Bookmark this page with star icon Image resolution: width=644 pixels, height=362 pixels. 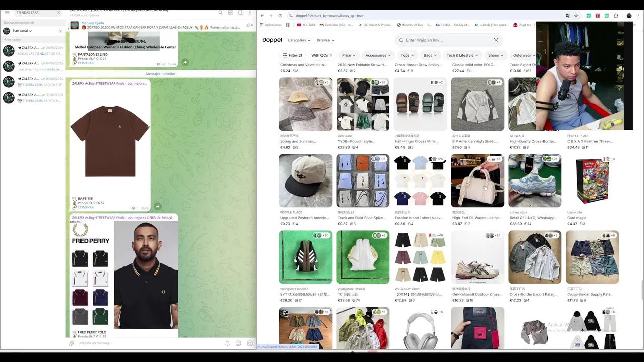576,16
